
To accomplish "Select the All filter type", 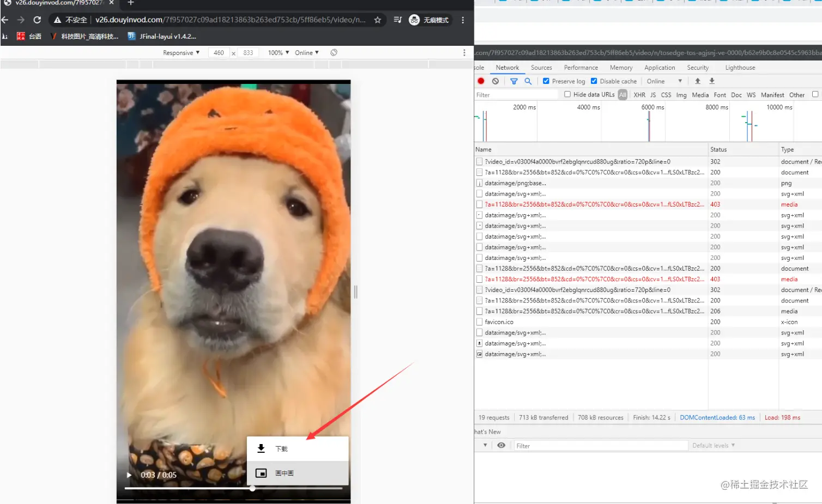I will (622, 95).
